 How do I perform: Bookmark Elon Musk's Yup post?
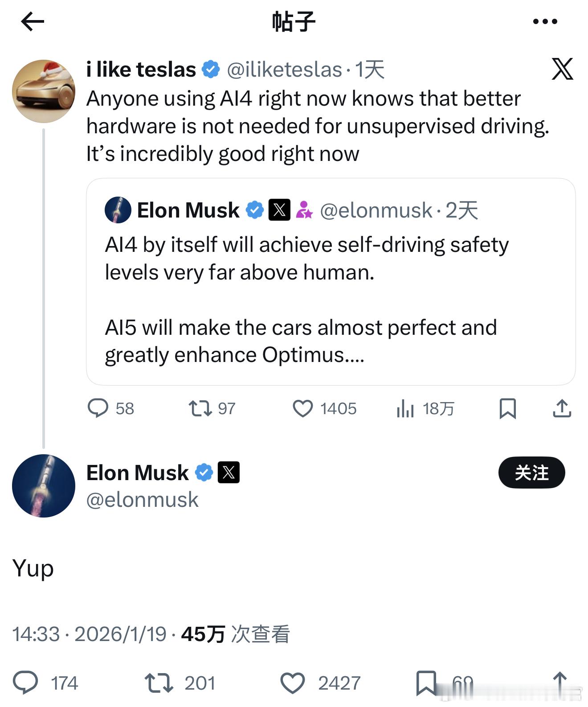pos(426,682)
